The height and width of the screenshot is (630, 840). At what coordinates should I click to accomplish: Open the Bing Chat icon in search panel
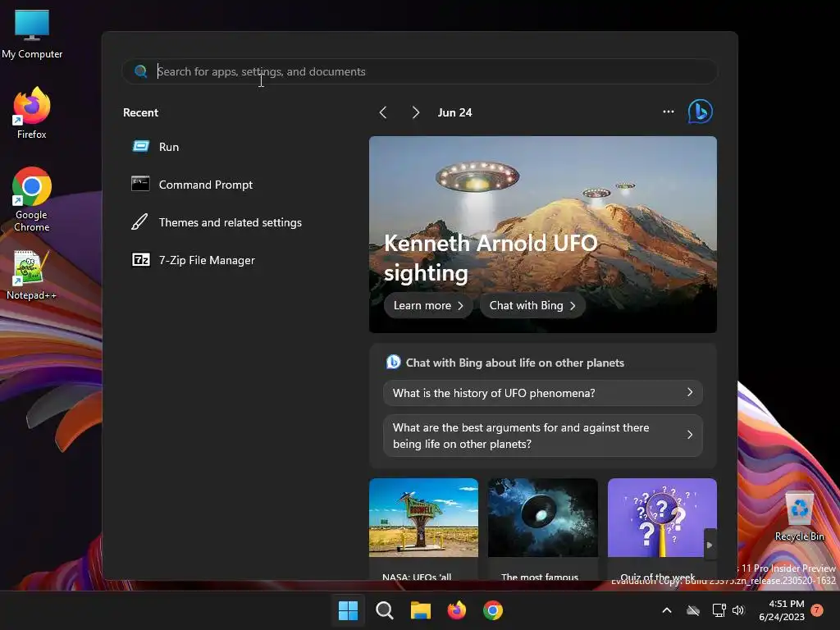pyautogui.click(x=701, y=112)
